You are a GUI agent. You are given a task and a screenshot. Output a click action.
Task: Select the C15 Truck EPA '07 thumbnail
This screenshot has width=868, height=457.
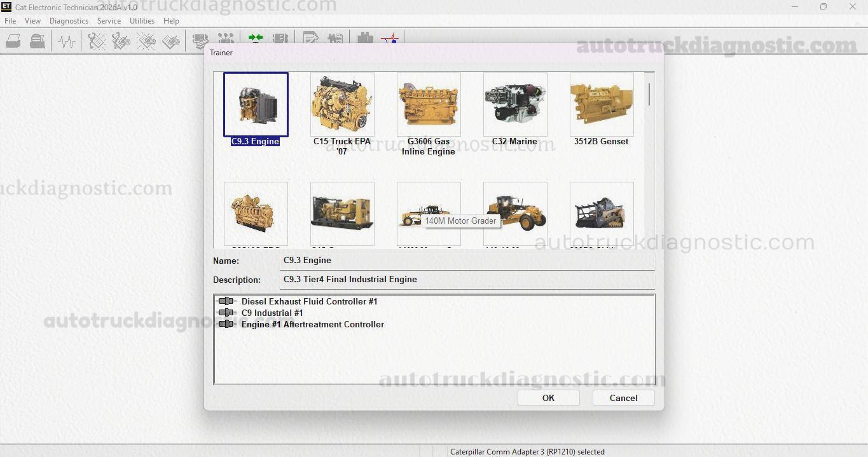[342, 104]
